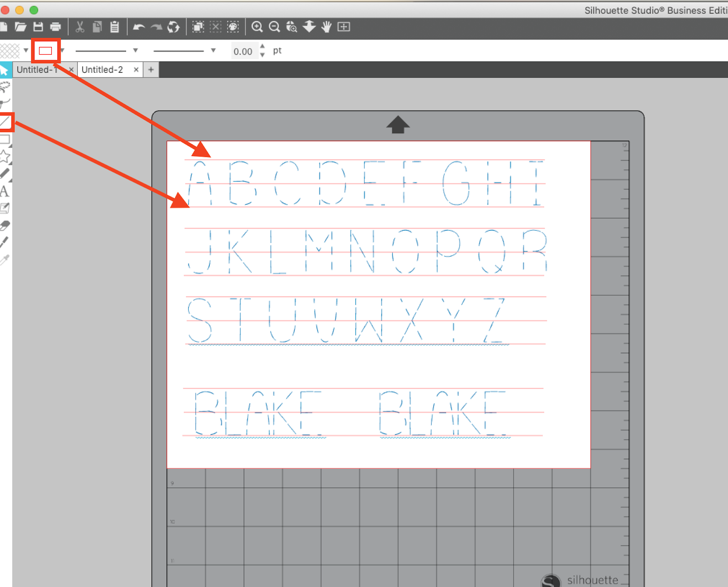Zoom in with the plus magnifier
This screenshot has height=587, width=728.
[257, 27]
